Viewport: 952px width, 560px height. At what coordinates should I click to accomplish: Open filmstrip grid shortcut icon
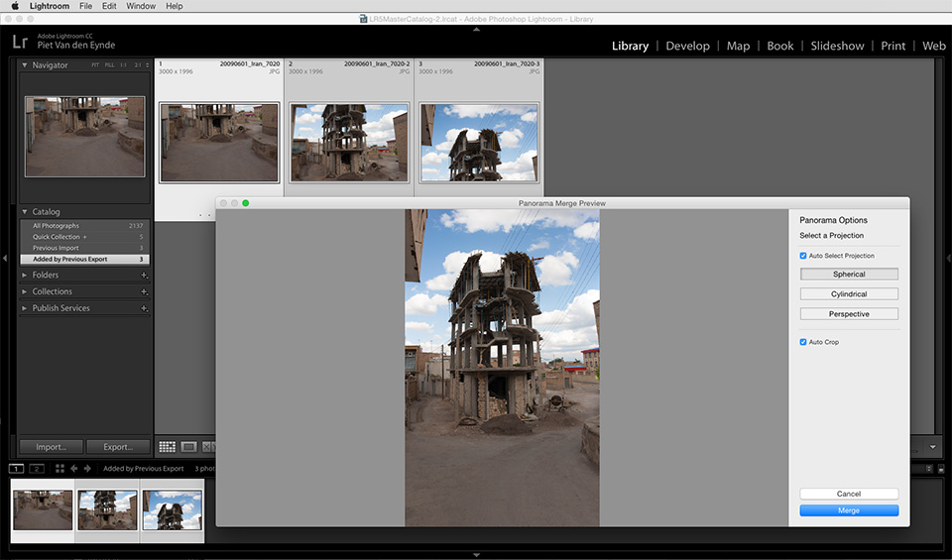tap(59, 469)
